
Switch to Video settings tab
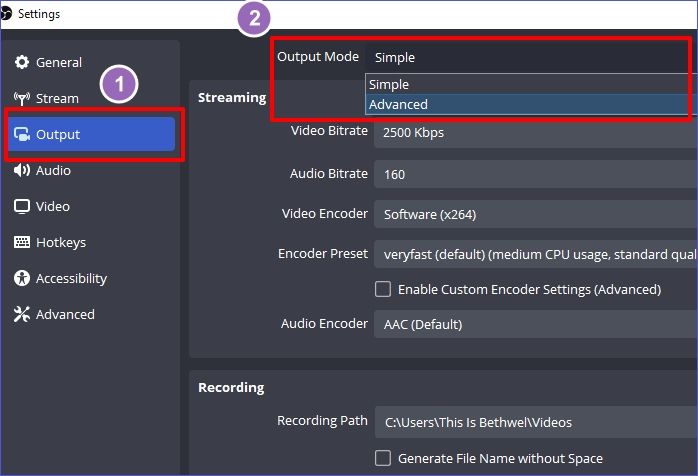pyautogui.click(x=91, y=206)
